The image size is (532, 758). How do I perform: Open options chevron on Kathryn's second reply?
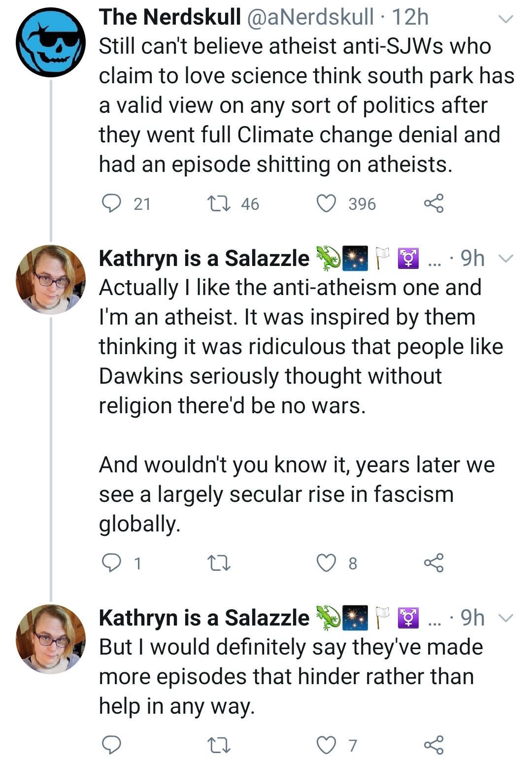[505, 618]
